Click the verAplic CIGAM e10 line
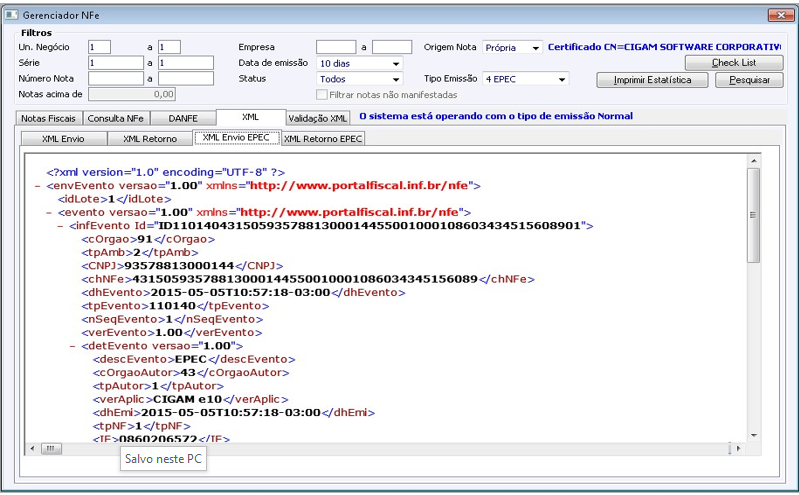The width and height of the screenshot is (799, 495). (191, 400)
